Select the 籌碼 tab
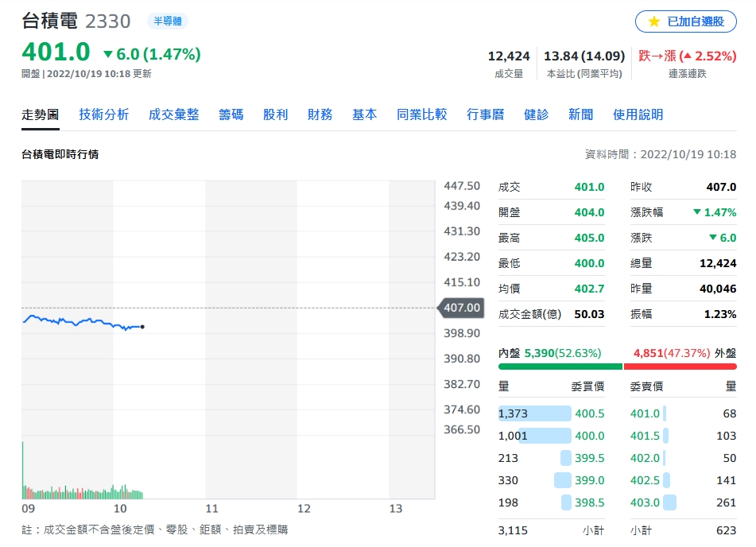The image size is (756, 547). pyautogui.click(x=231, y=114)
